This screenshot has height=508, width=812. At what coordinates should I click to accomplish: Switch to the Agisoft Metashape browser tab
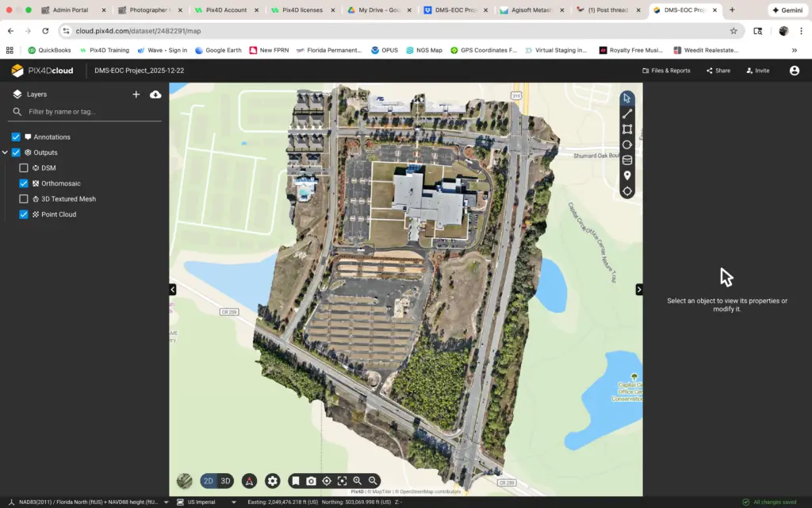(x=531, y=10)
